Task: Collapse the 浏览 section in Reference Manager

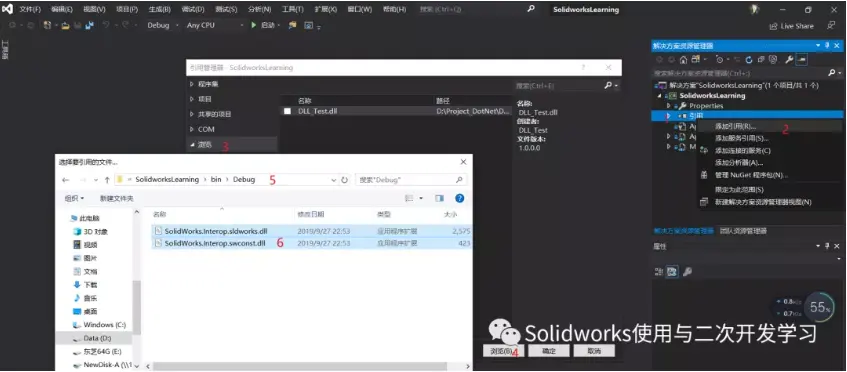Action: [192, 145]
